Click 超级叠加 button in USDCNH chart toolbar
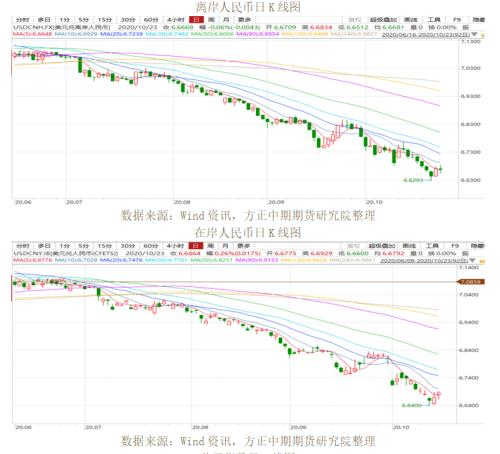The width and height of the screenshot is (500, 454). pyautogui.click(x=384, y=20)
